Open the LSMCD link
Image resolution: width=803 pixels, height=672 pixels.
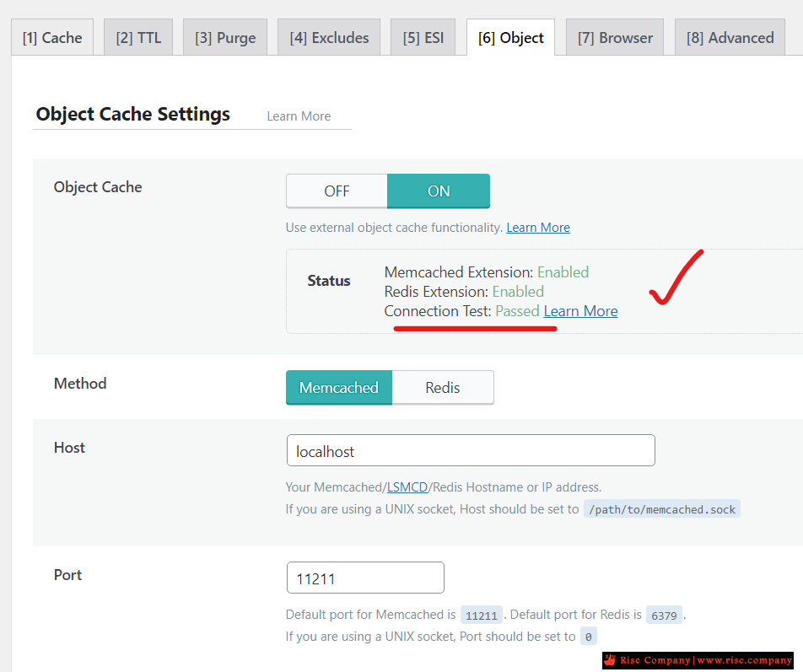click(407, 487)
